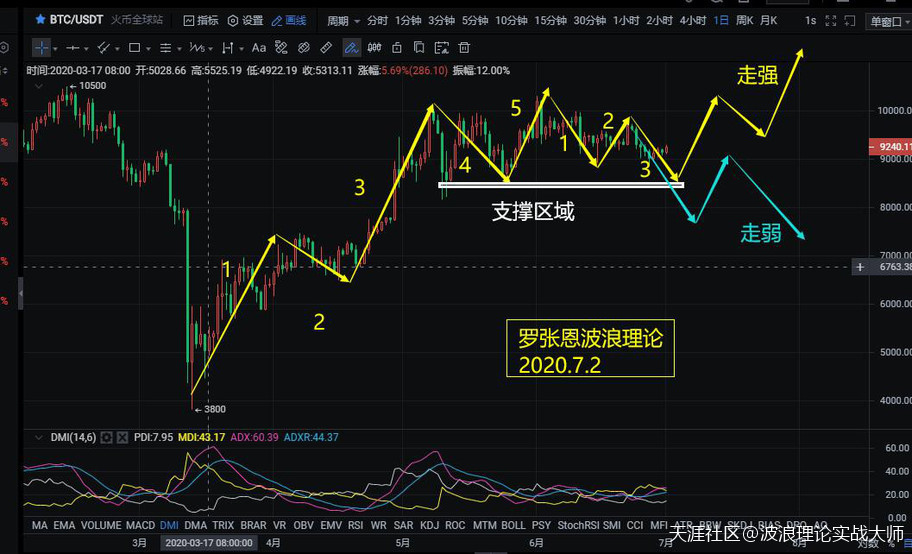This screenshot has height=554, width=912.
Task: Select the price range measure tool
Action: pos(227,48)
